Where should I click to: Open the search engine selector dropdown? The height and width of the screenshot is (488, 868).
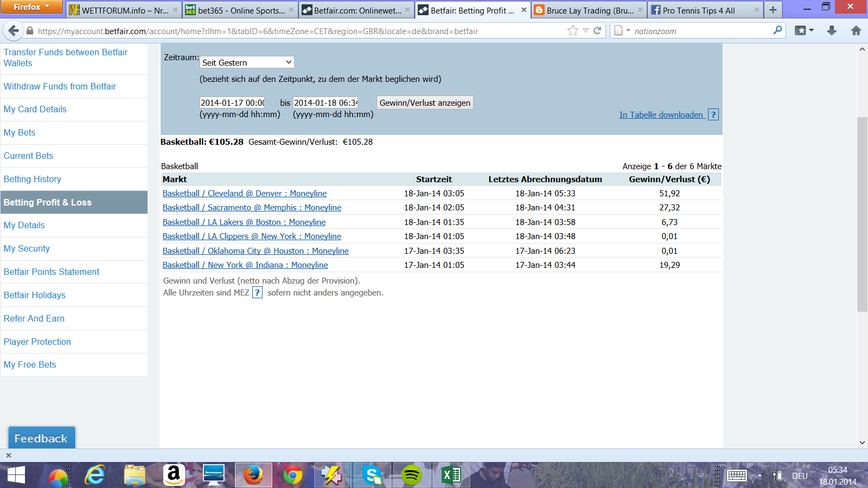pos(622,31)
